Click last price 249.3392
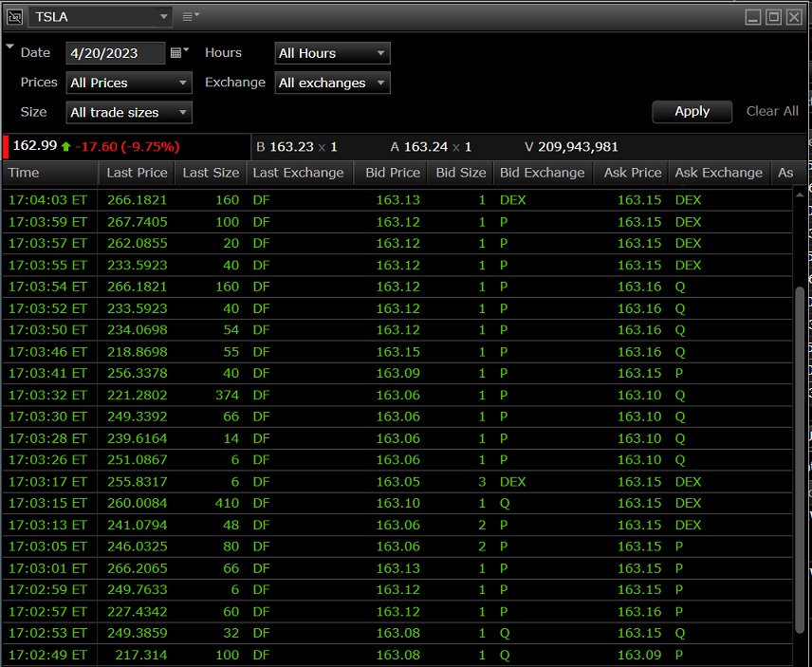The height and width of the screenshot is (667, 812). [x=138, y=417]
